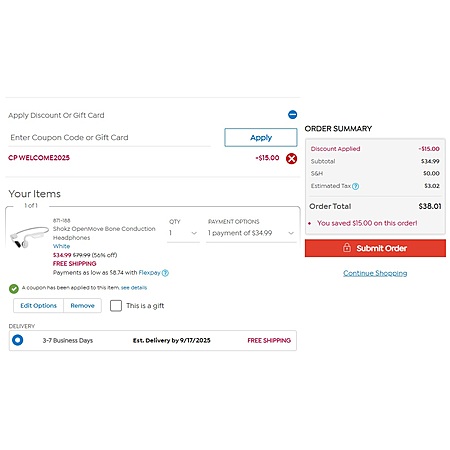Remove the WELCOME2025 coupon with red X
Image resolution: width=450 pixels, height=450 pixels.
coord(291,159)
